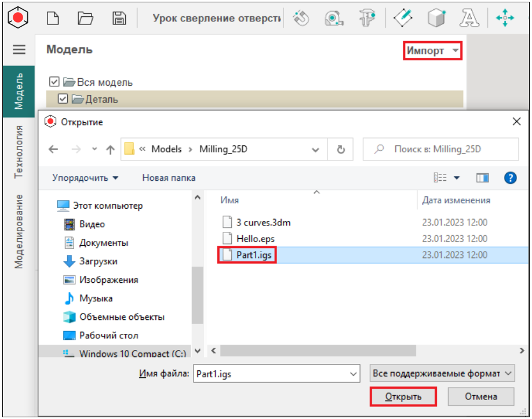Open the hamburger menu in sidebar
The height and width of the screenshot is (419, 532).
click(19, 50)
